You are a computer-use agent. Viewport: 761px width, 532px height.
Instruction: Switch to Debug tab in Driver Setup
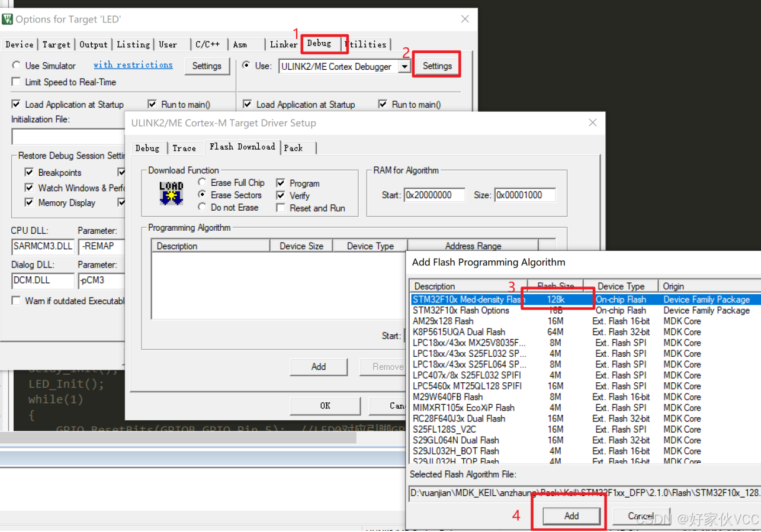tap(147, 148)
